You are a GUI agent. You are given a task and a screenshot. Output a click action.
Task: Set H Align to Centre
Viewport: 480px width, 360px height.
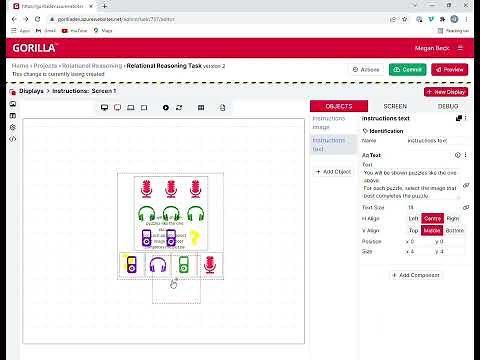(x=432, y=219)
